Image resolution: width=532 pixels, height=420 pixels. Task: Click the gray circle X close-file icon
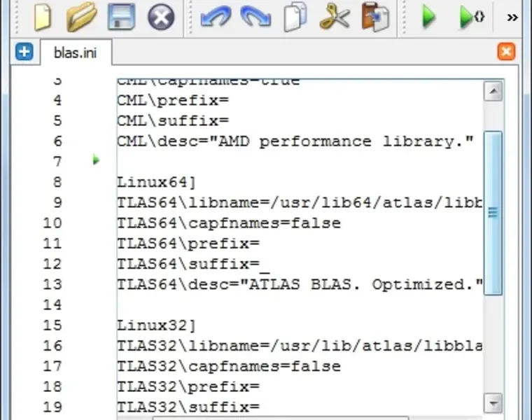(x=161, y=17)
